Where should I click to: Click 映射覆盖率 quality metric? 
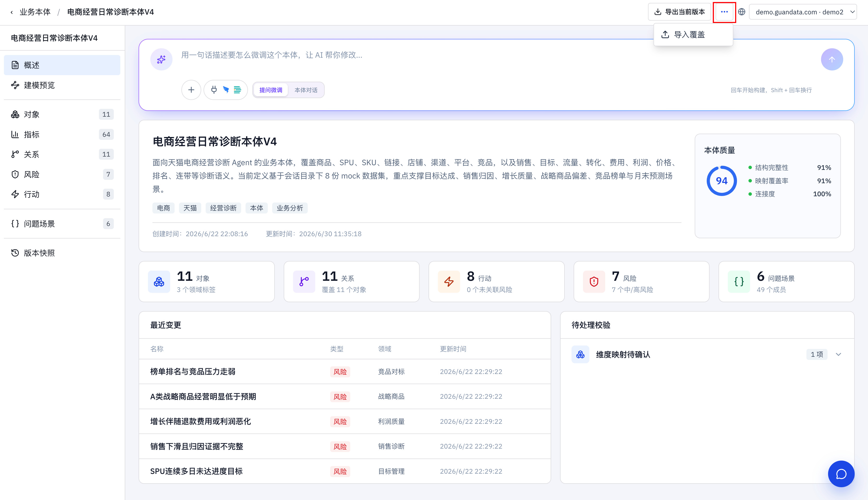[790, 181]
